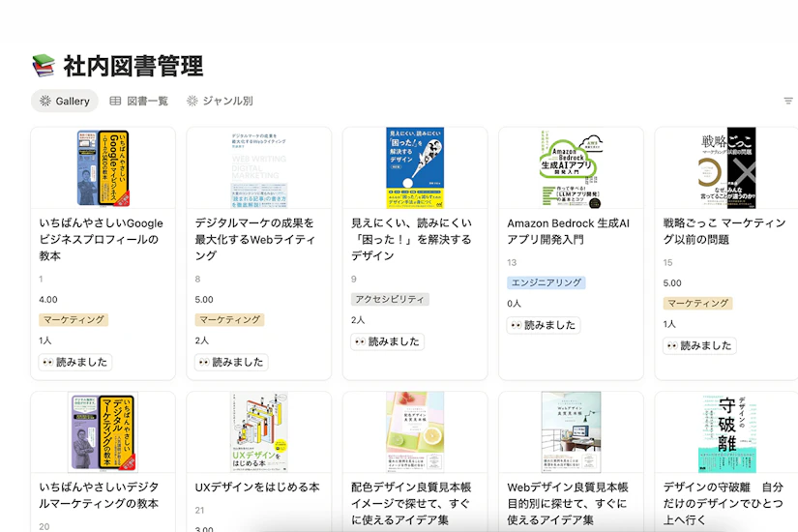Click マーケティング tag on Googleビジネスプロフィール card
The width and height of the screenshot is (798, 532).
point(74,320)
